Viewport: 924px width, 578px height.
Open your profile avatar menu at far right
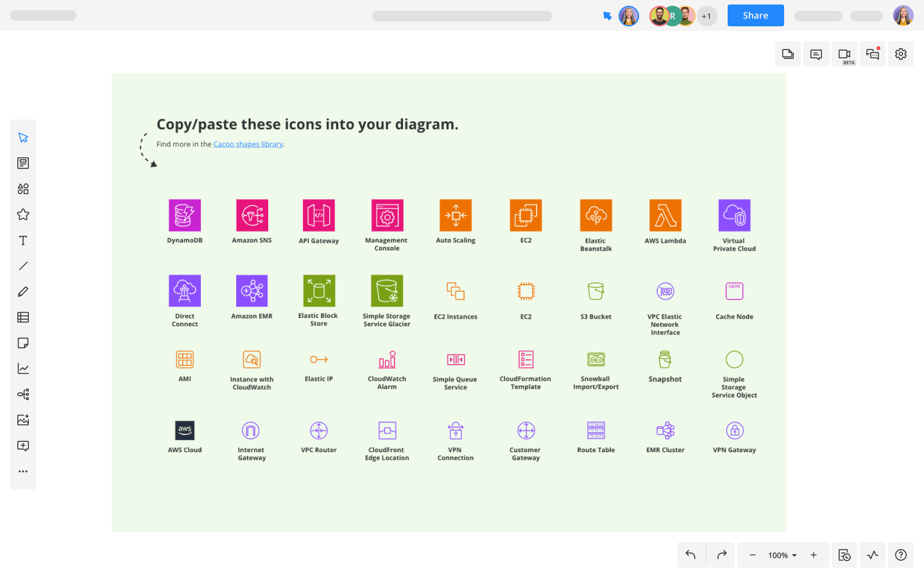pos(903,15)
